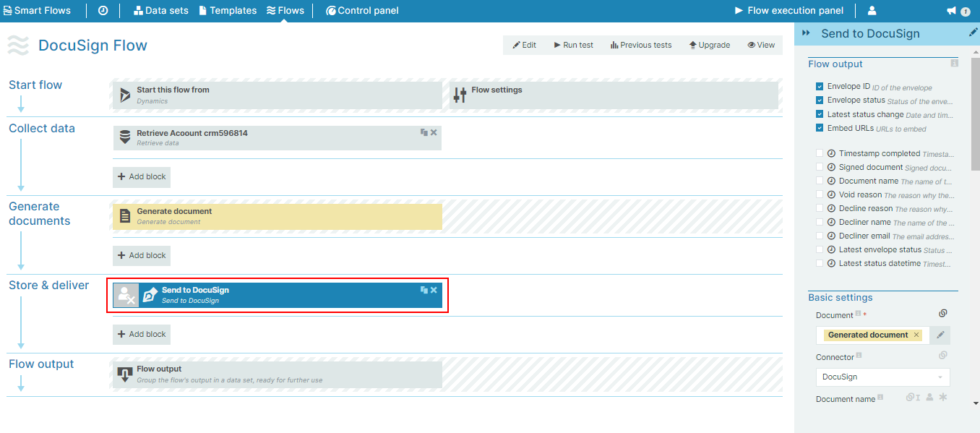This screenshot has height=433, width=980.
Task: Click the Upgrade button
Action: pyautogui.click(x=710, y=45)
